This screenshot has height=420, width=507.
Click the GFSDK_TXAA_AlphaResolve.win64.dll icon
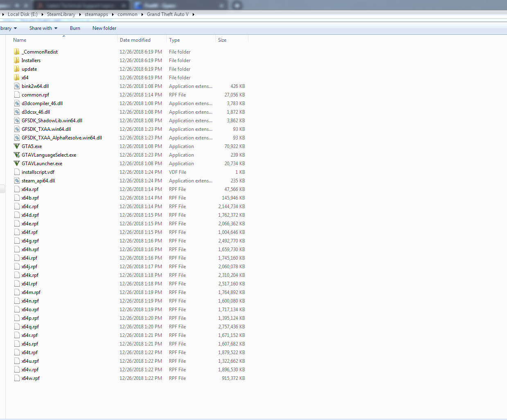coord(17,137)
